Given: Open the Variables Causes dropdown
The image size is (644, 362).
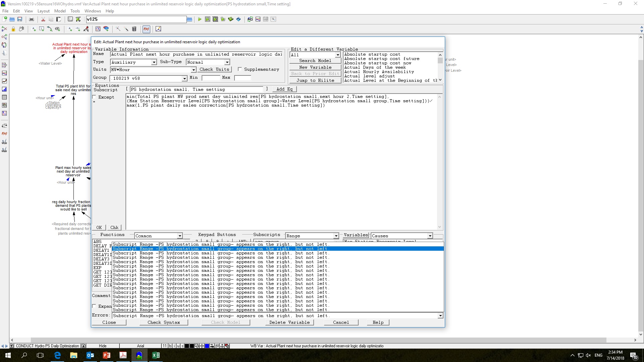Looking at the screenshot, I should coord(430,236).
